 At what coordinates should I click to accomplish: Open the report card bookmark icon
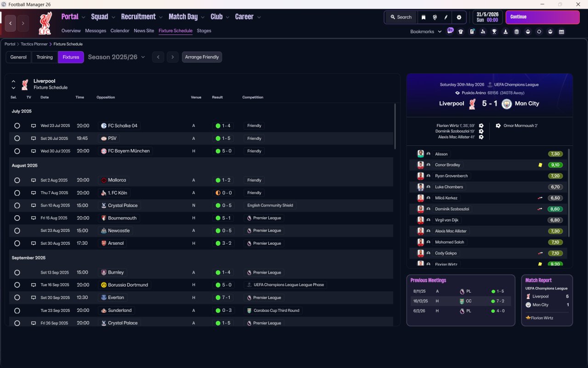pyautogui.click(x=472, y=32)
